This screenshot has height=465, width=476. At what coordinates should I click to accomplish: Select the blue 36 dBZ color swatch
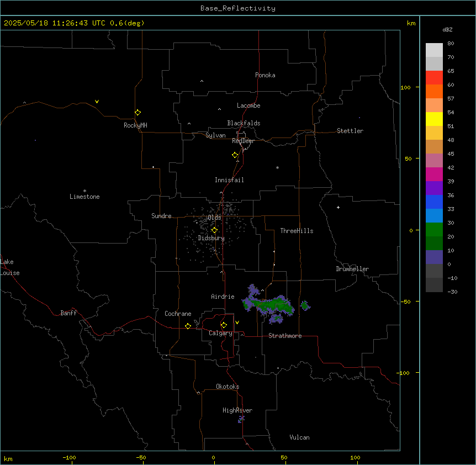434,202
